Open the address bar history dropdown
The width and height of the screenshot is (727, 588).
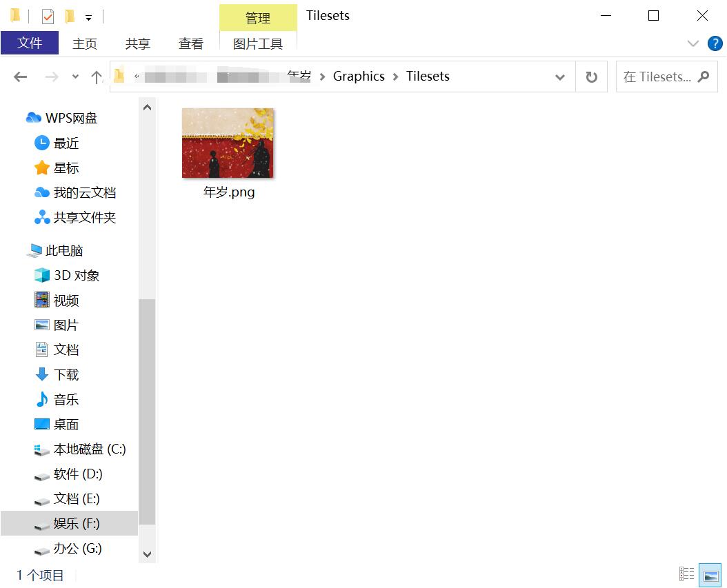560,77
